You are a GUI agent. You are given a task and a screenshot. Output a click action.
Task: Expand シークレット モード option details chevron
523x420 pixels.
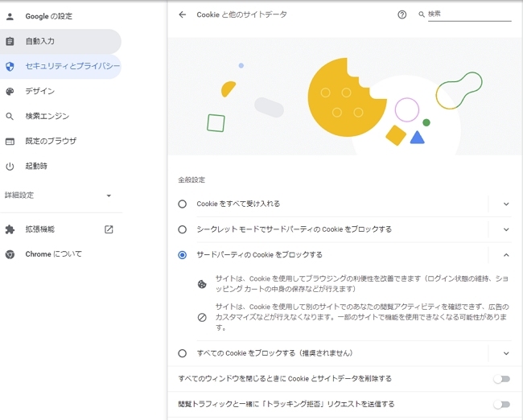tap(506, 230)
